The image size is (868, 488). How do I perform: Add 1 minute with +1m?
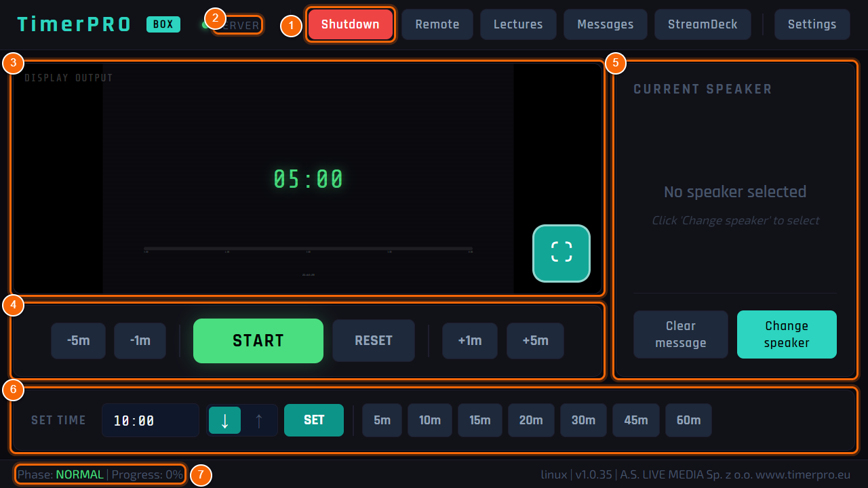coord(470,341)
